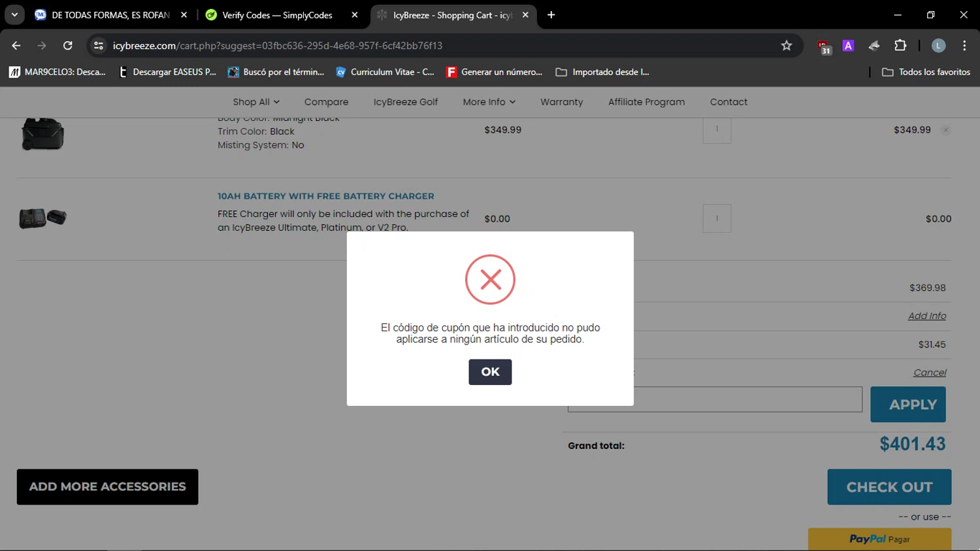Click the Trim Color: Black text

(x=256, y=131)
